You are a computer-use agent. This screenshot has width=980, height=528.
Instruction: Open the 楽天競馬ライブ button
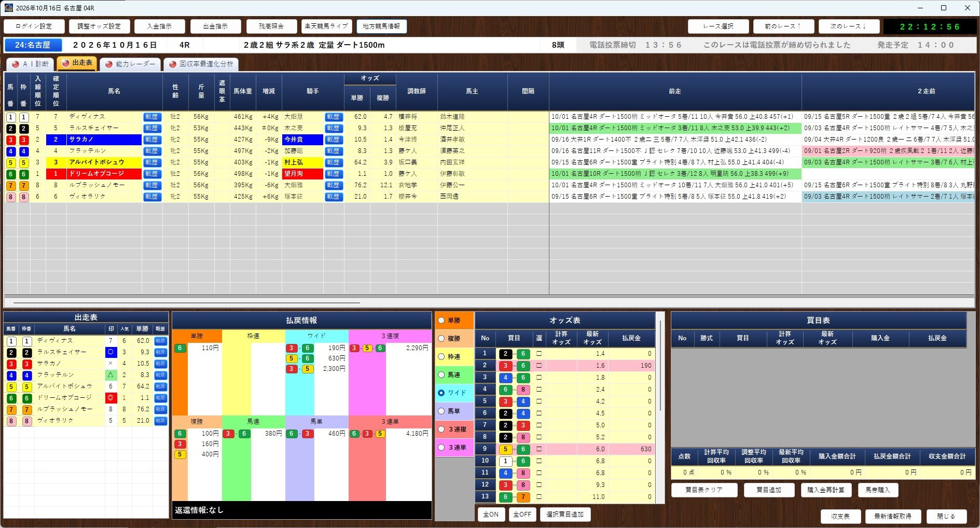click(327, 26)
